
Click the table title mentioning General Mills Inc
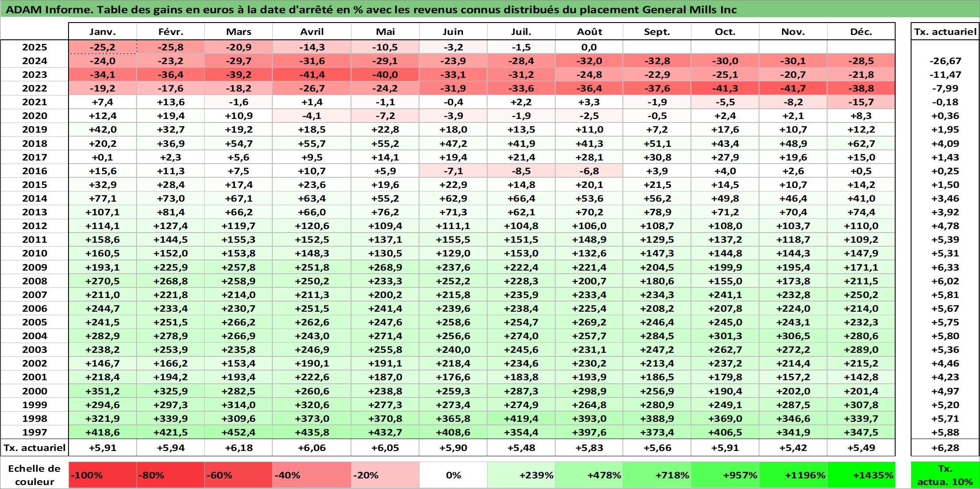pos(371,10)
